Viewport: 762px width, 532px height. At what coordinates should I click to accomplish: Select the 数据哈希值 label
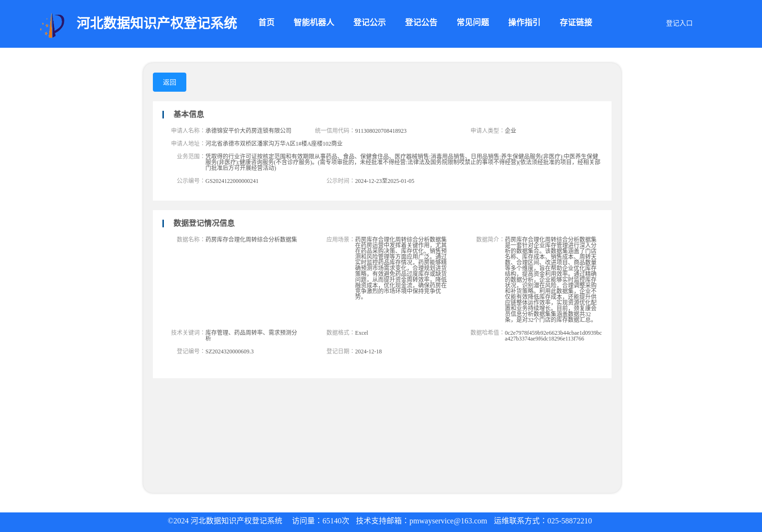[487, 332]
